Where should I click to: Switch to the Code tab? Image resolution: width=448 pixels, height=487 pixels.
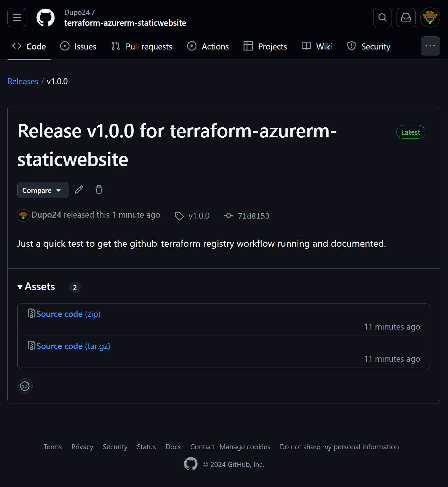coord(29,46)
